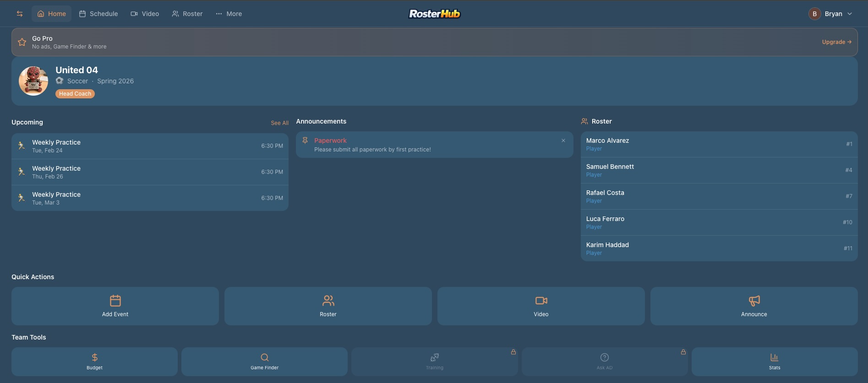Screen dimensions: 868x383
Task: Open the Stats tool
Action: (774, 361)
